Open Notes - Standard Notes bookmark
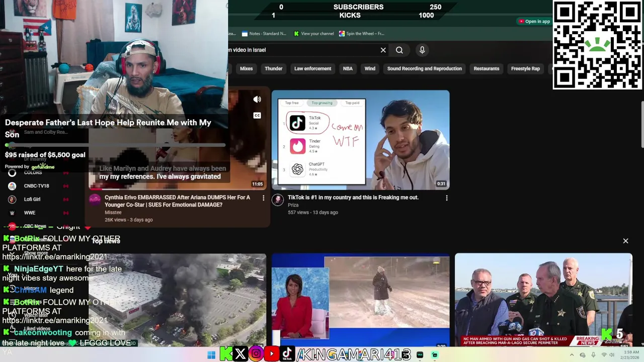The height and width of the screenshot is (362, 644). coord(264,34)
